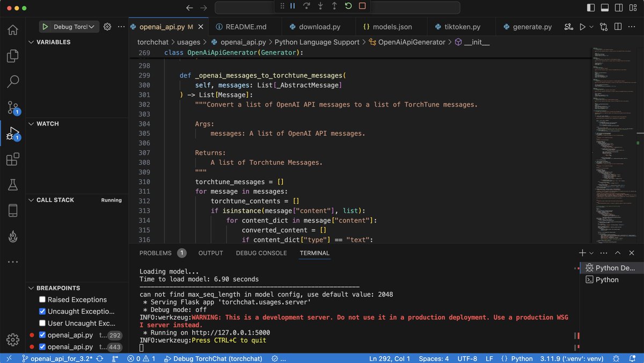The width and height of the screenshot is (644, 363).
Task: Open editor more actions ellipsis
Action: click(632, 27)
